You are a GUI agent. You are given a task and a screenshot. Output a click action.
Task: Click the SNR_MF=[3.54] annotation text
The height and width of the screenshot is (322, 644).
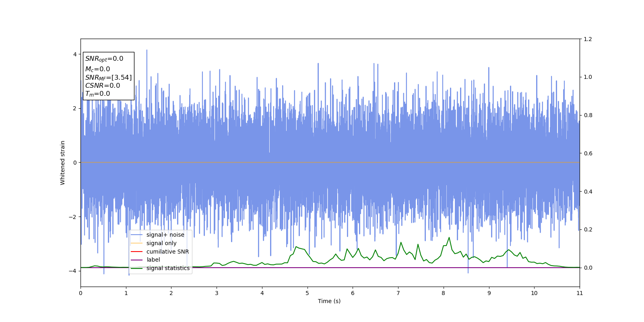tap(108, 77)
